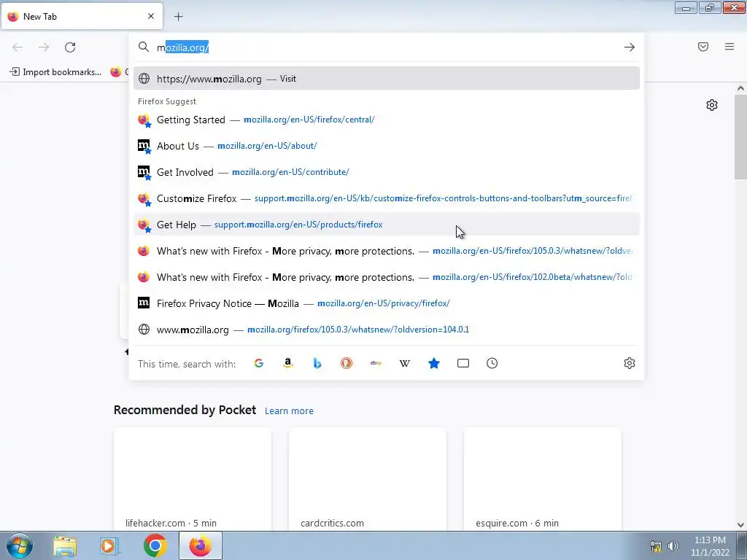
Task: Visit https://www.mozilla.org suggestion
Action: [x=387, y=79]
